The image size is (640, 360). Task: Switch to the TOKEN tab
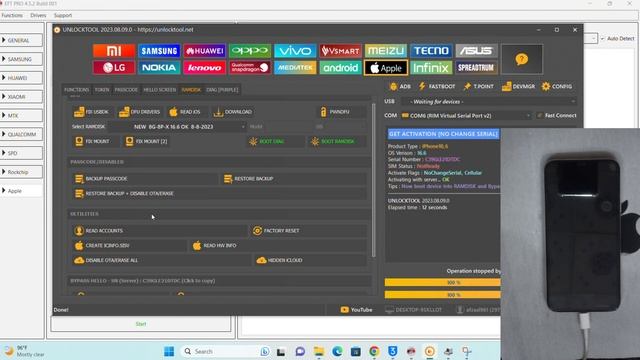pos(102,90)
